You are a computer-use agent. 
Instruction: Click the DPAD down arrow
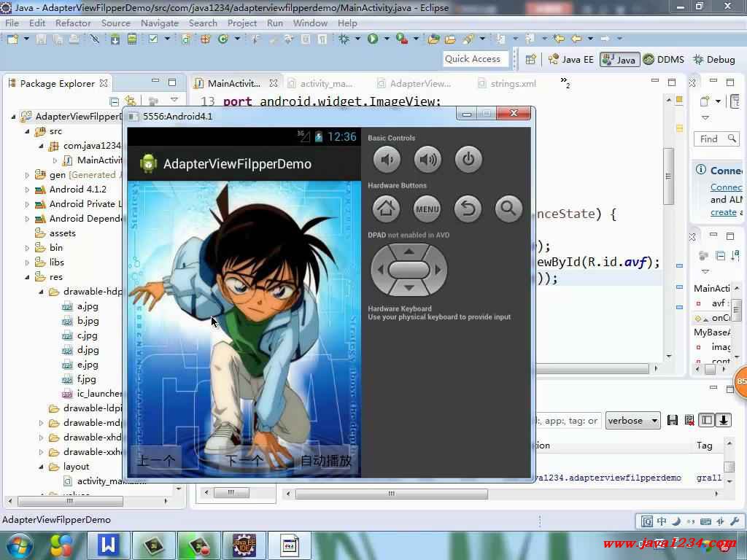(409, 287)
